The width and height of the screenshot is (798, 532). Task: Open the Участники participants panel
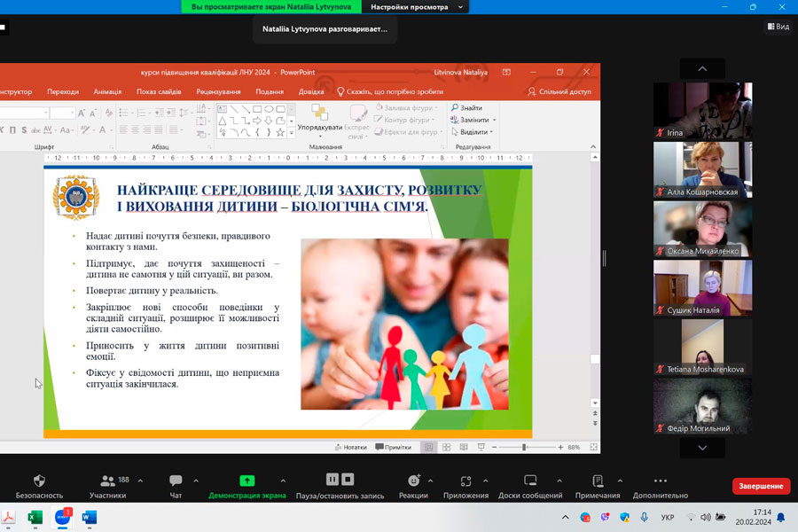107,481
